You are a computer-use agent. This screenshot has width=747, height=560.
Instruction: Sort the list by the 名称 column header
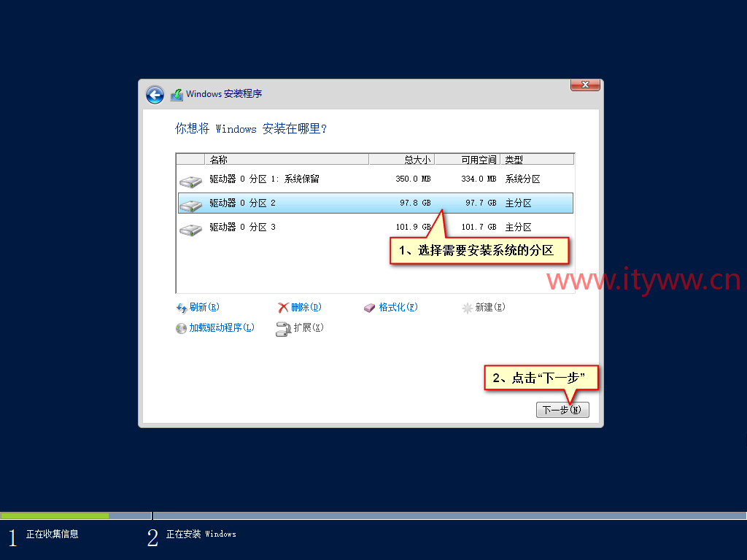287,160
